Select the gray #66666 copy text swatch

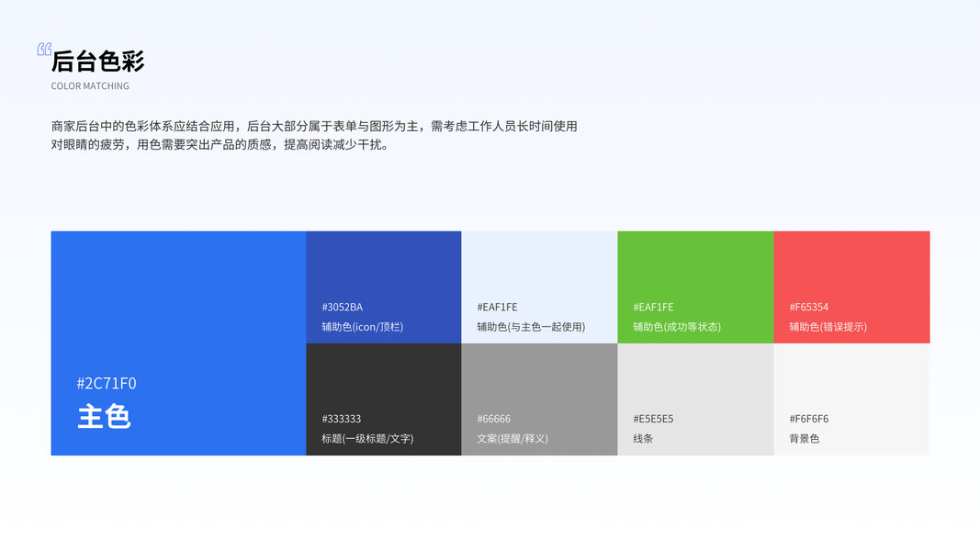coord(539,399)
